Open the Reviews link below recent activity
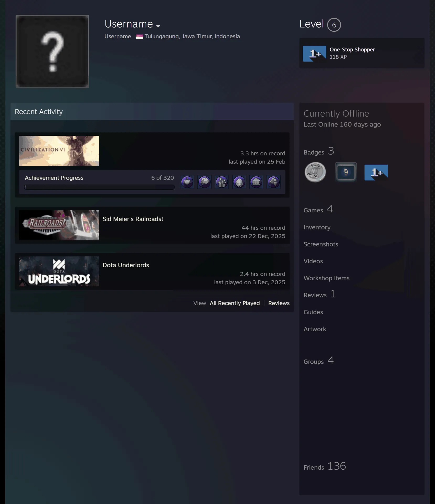Image resolution: width=435 pixels, height=504 pixels. 279,303
